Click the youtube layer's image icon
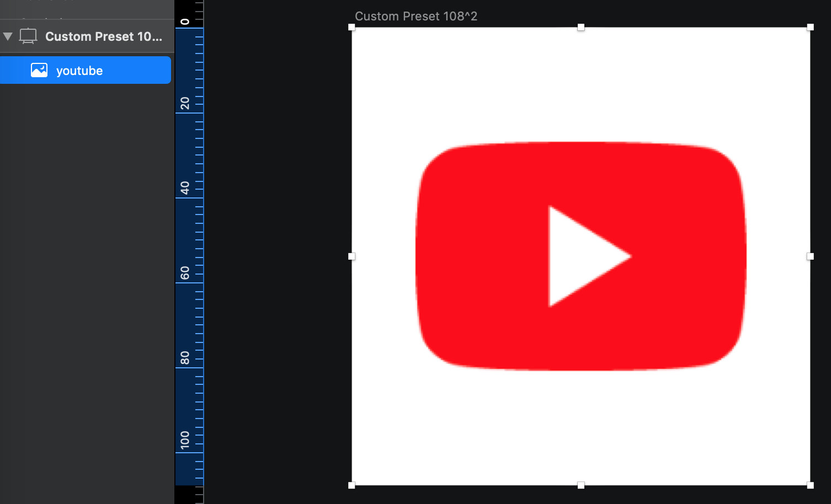831x504 pixels. pos(39,70)
